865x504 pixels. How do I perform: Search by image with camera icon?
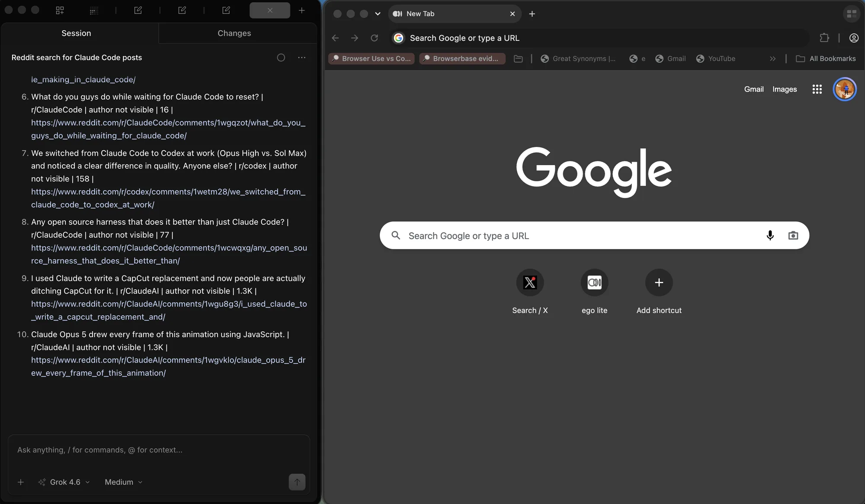point(793,235)
